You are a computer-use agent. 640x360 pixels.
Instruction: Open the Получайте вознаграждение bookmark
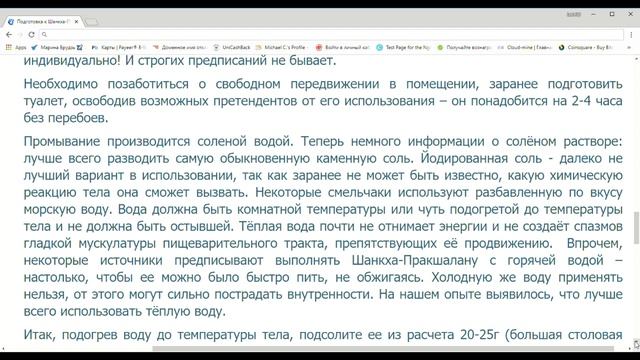[x=464, y=47]
